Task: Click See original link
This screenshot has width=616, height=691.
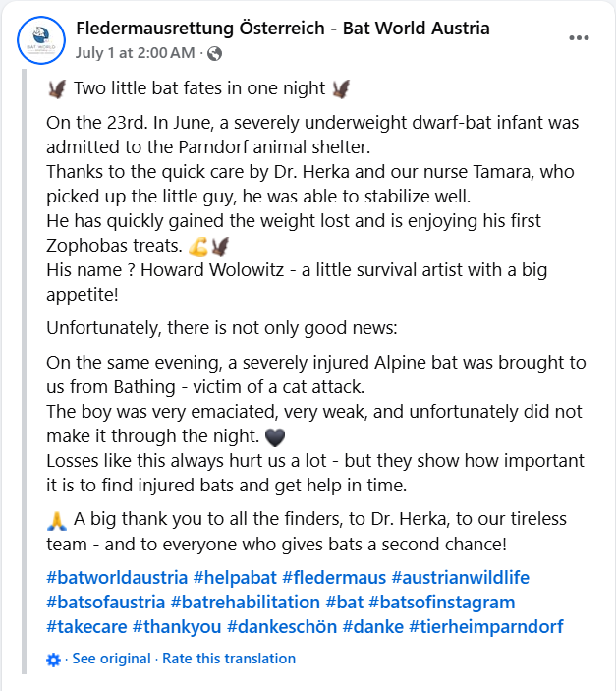Action: point(111,659)
